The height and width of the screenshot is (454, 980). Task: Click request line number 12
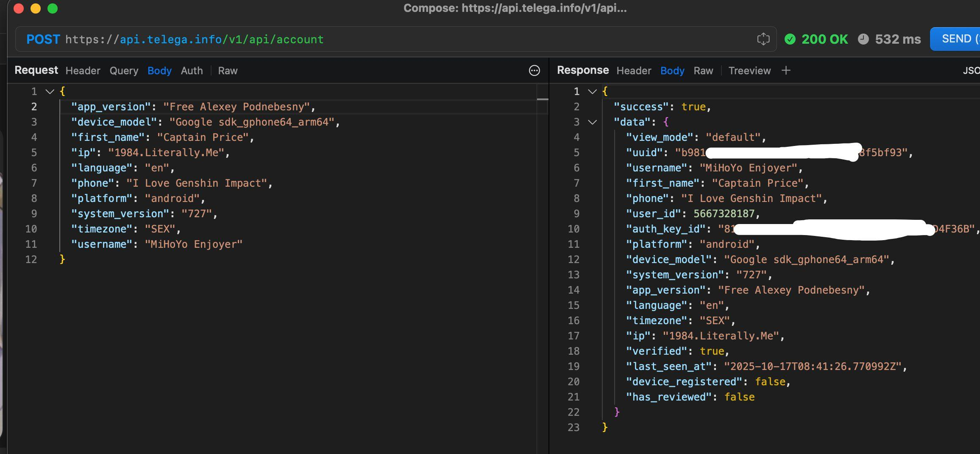pos(31,260)
